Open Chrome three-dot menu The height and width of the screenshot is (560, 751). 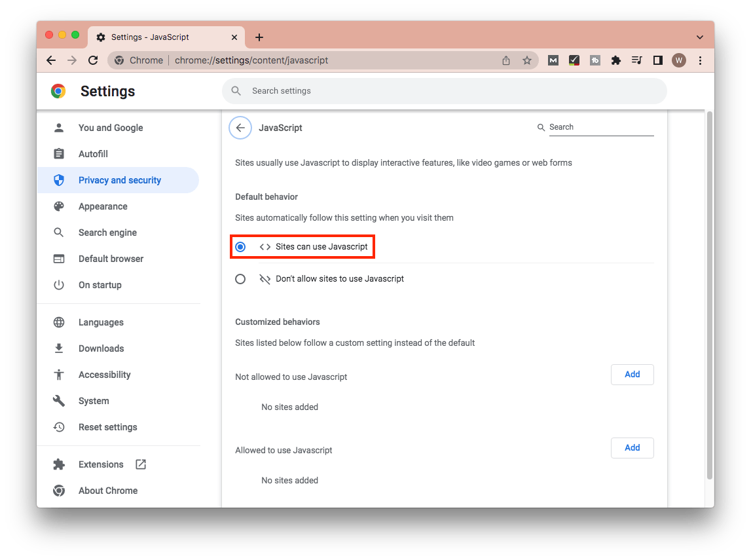tap(700, 60)
